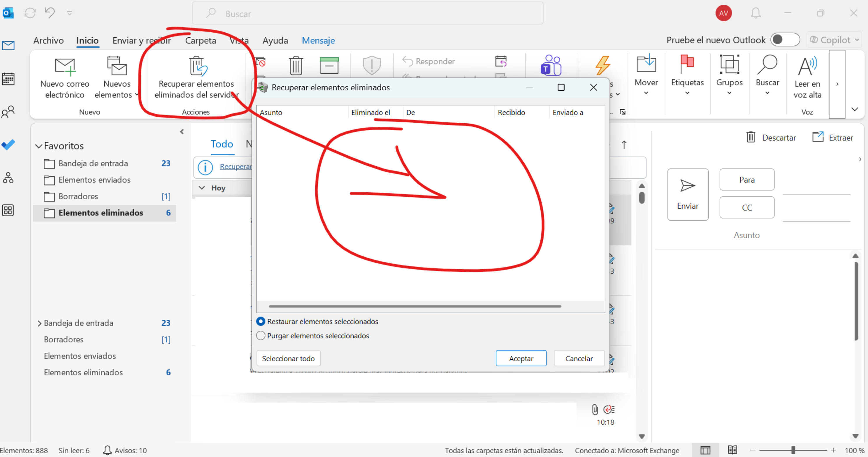Open the Archivo menu
868x457 pixels.
(x=48, y=41)
